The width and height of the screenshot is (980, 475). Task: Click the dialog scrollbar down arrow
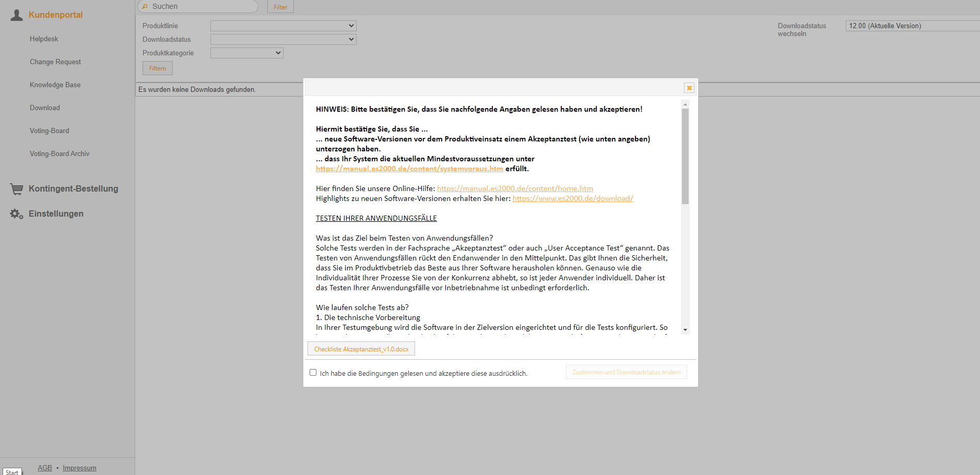685,330
